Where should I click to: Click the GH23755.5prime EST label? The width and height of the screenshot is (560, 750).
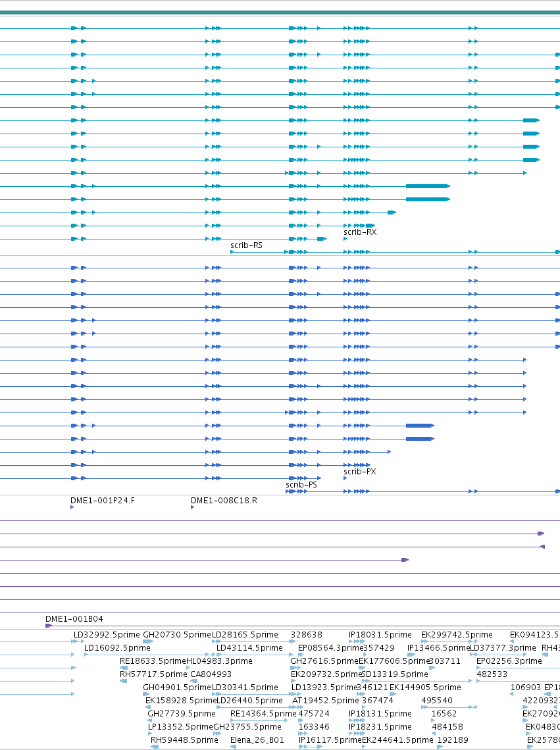(x=247, y=726)
